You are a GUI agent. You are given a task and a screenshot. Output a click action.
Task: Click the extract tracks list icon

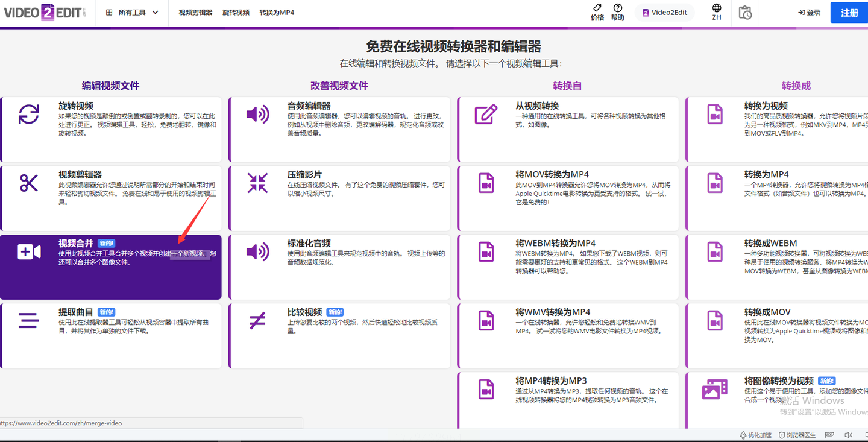tap(28, 321)
